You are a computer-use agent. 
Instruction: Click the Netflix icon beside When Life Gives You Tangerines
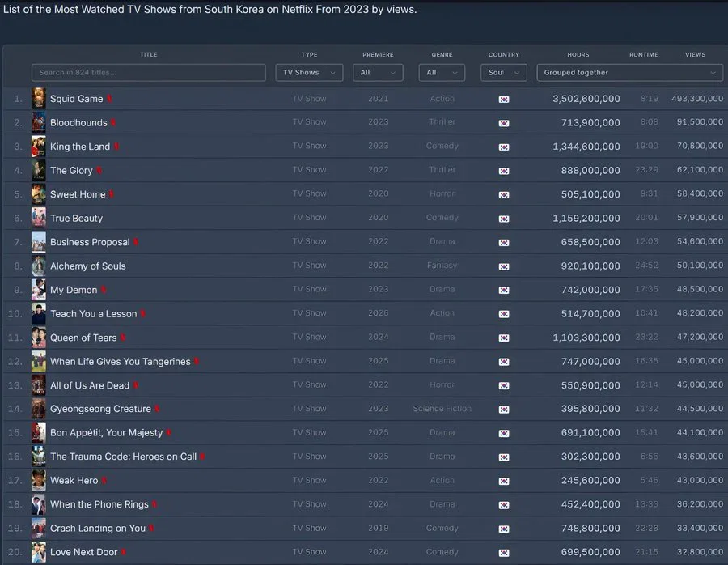[197, 362]
